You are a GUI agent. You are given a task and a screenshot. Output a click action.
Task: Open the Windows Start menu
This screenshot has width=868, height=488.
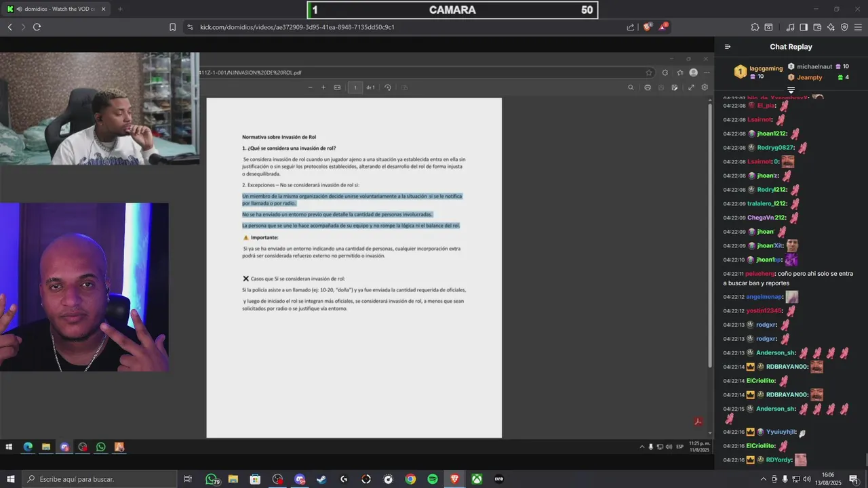pyautogui.click(x=10, y=479)
